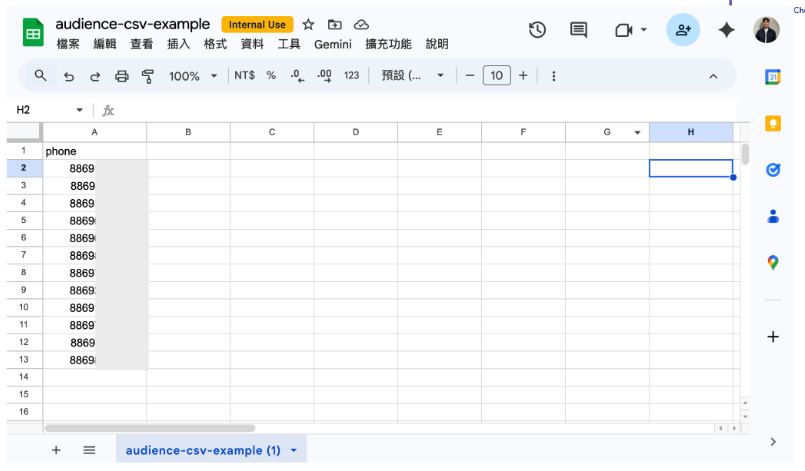805x471 pixels.
Task: Click the font size input field
Action: tap(496, 76)
